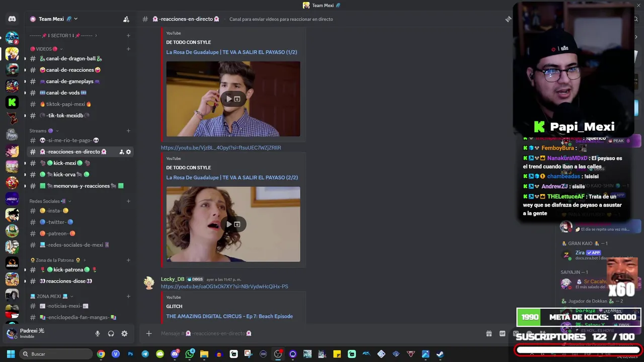
Task: Click the taskbar Buscar search box
Action: point(55,354)
